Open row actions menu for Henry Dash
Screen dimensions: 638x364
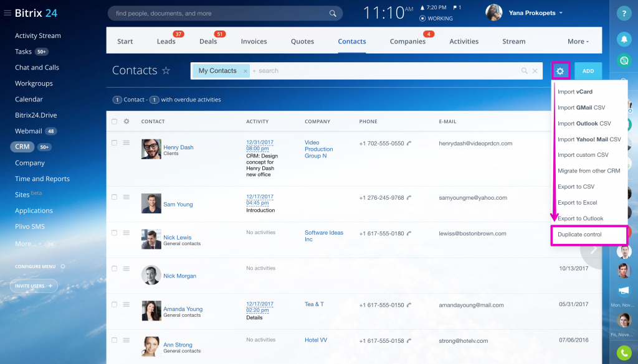126,142
